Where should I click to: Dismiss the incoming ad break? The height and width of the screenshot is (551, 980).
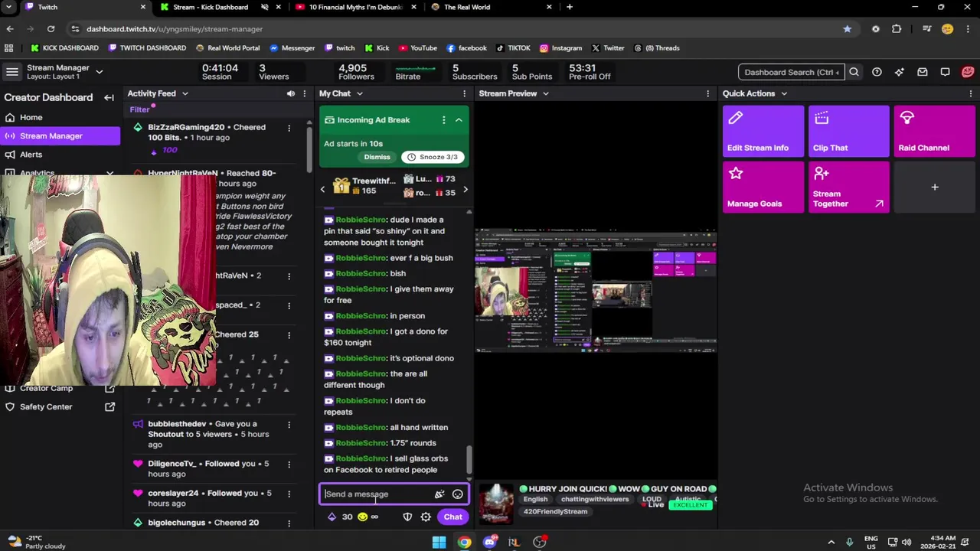pos(377,157)
